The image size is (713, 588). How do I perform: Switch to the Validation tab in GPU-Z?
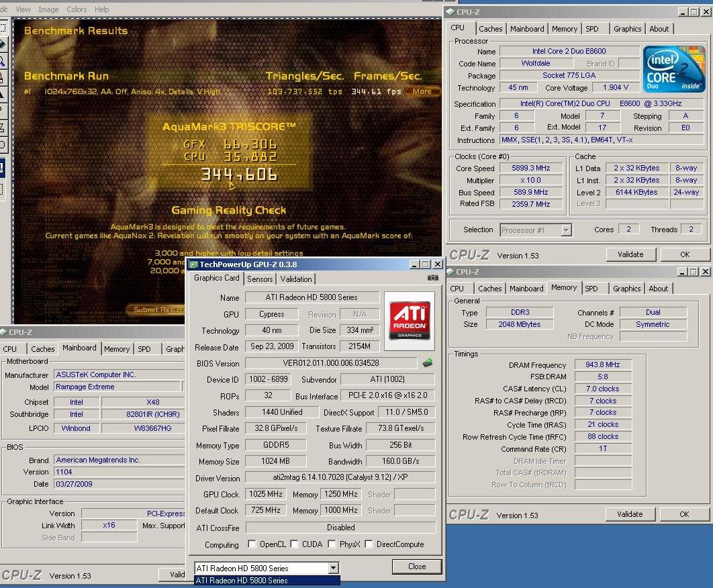(x=296, y=279)
